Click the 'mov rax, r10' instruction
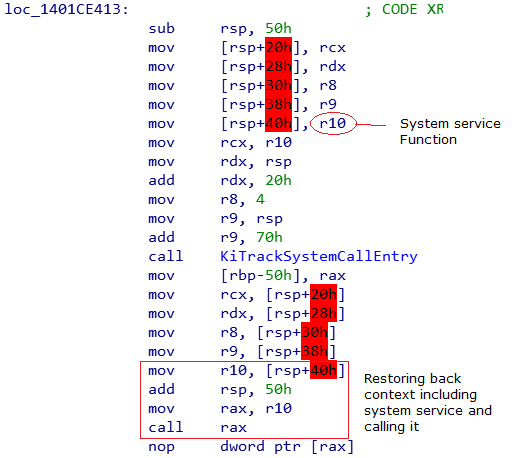The height and width of the screenshot is (458, 517). [x=220, y=409]
